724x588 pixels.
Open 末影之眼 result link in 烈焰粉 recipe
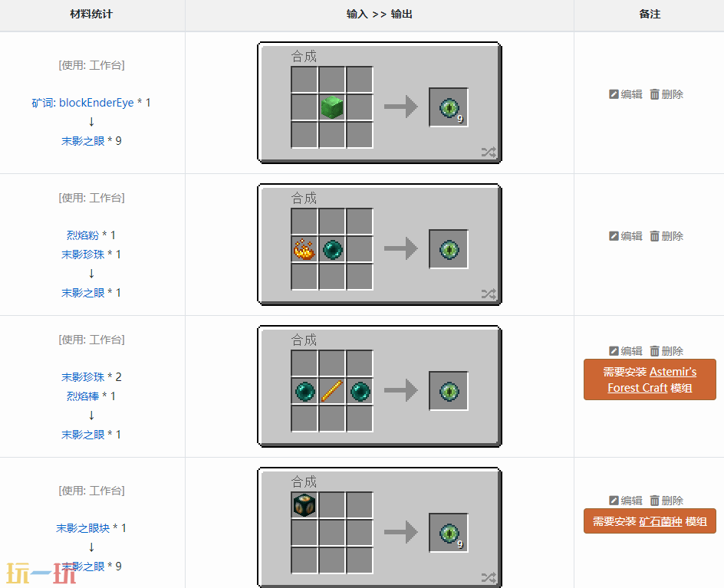(x=83, y=293)
